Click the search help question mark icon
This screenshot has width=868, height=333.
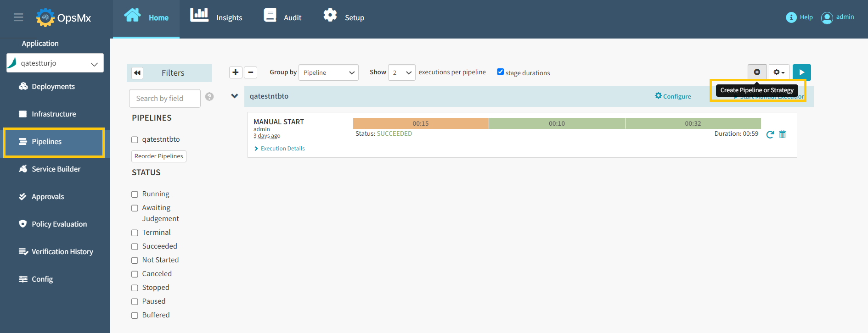click(x=209, y=96)
